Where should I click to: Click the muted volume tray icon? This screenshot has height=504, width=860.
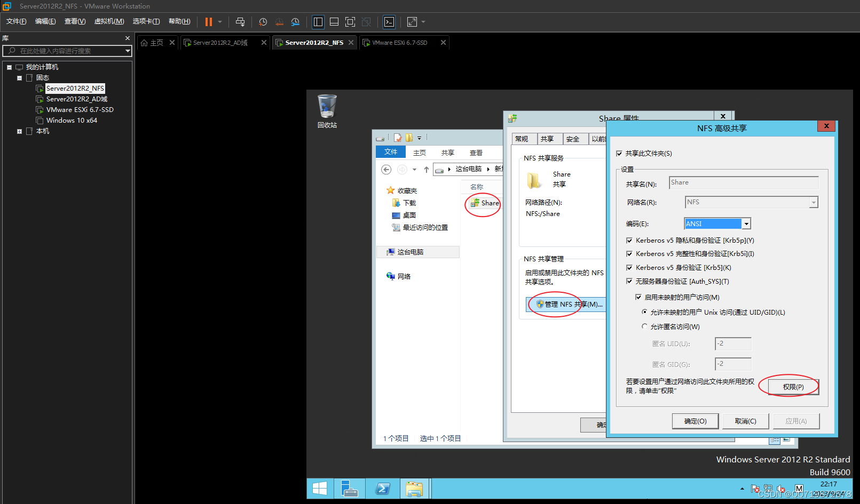click(781, 489)
